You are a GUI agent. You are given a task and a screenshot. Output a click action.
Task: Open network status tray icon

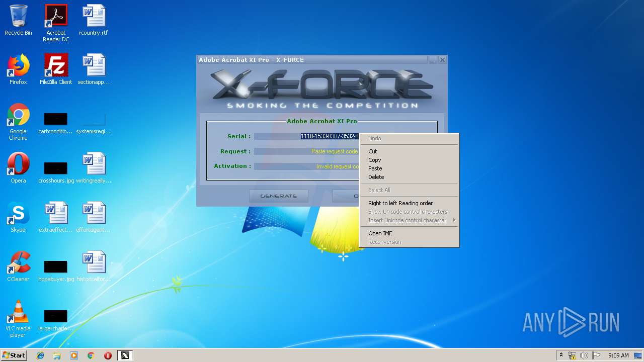tap(572, 355)
